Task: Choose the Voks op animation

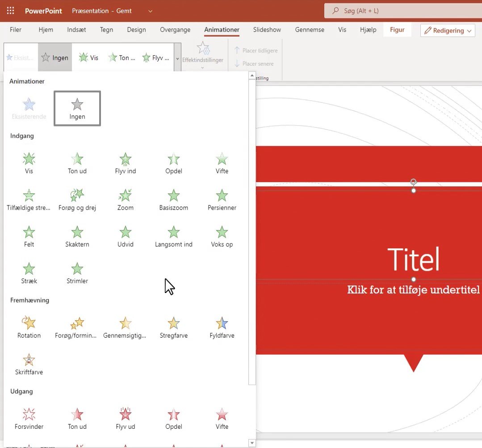Action: [222, 236]
